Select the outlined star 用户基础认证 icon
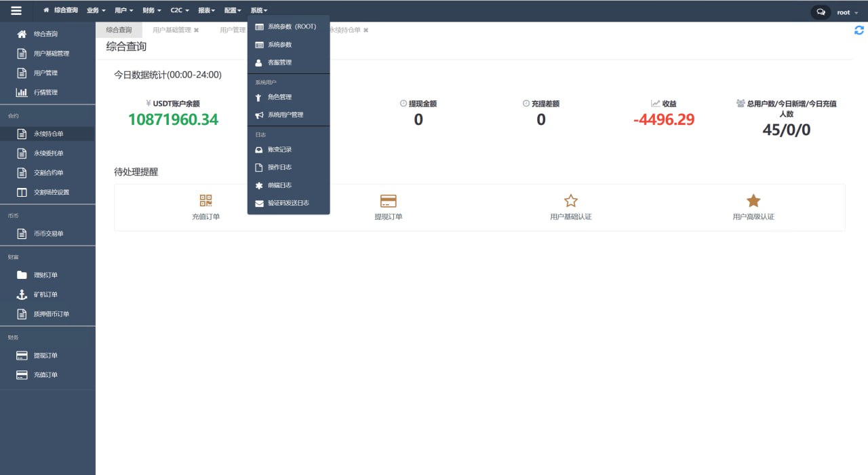 point(571,201)
